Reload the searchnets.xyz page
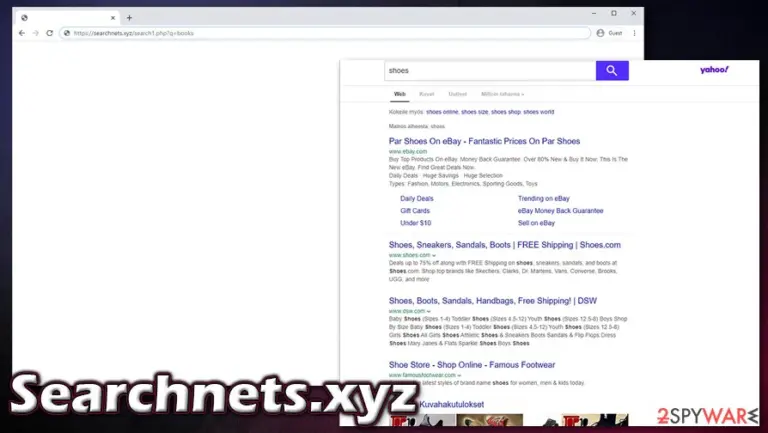Viewport: 768px width, 433px height. [x=49, y=33]
